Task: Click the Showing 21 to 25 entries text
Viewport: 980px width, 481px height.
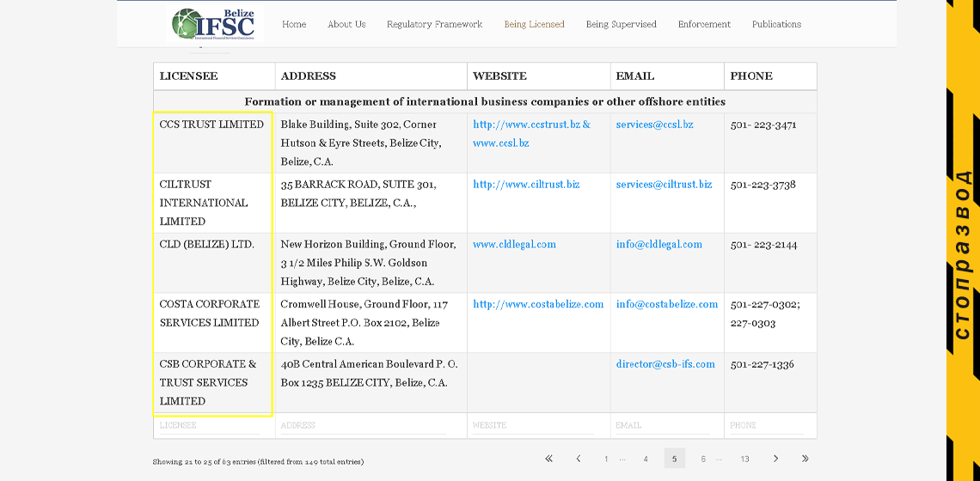Action: pyautogui.click(x=258, y=462)
